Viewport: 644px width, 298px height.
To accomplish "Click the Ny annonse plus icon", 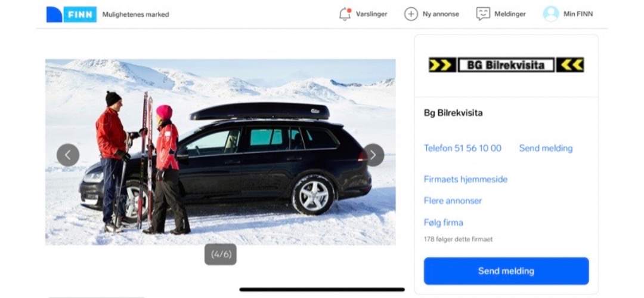I will [411, 14].
